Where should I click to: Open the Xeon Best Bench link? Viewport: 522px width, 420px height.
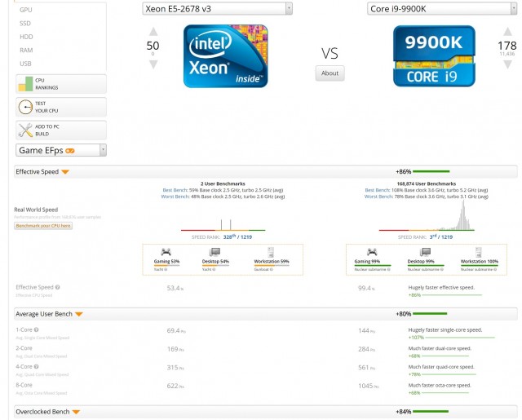tap(175, 190)
